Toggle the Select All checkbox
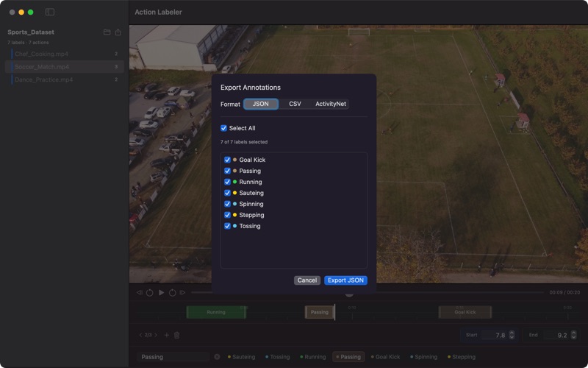This screenshot has width=588, height=368. coord(224,128)
